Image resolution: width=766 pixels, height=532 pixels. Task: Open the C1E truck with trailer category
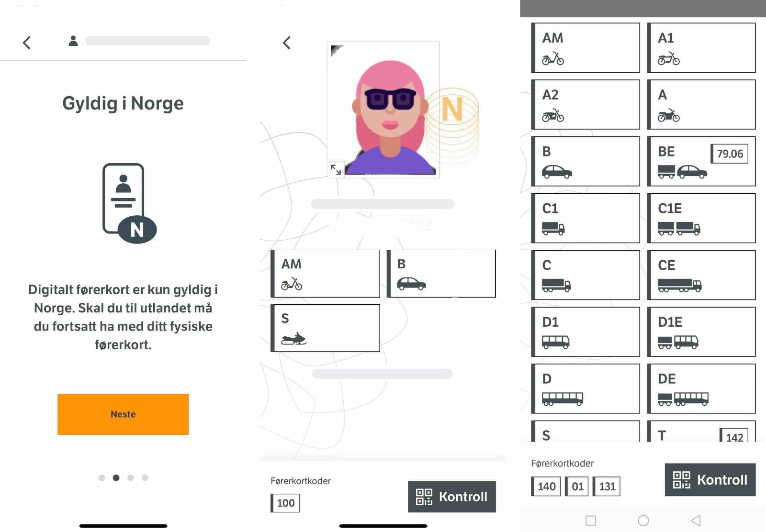click(x=701, y=218)
